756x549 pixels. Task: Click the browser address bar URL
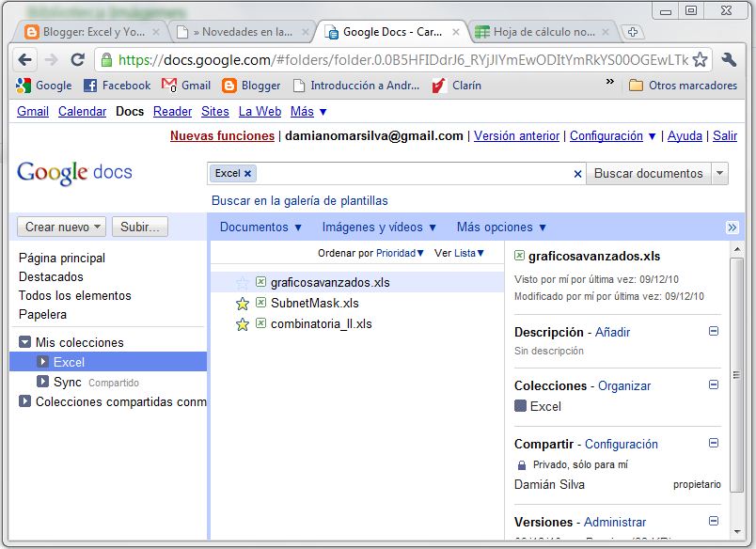click(x=403, y=60)
